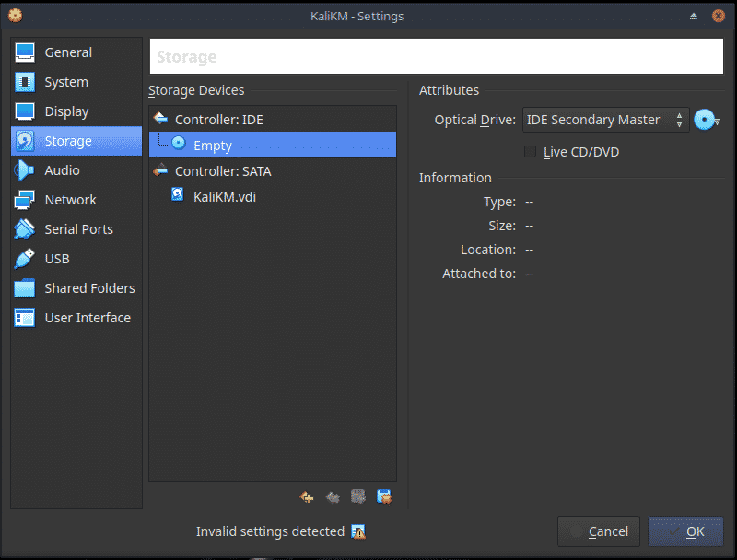Enable the Live CD/DVD checkbox
This screenshot has height=560, width=737.
click(x=530, y=152)
